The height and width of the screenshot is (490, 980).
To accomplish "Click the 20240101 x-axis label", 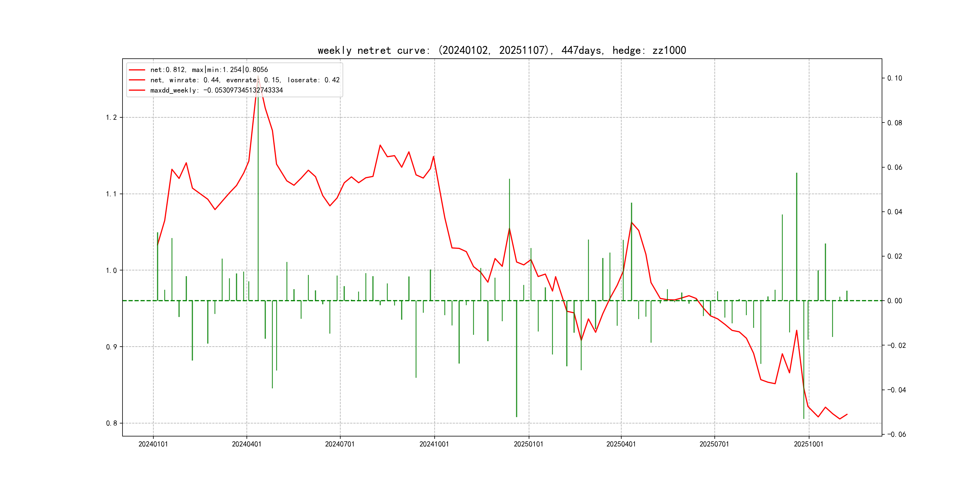I will pos(153,444).
